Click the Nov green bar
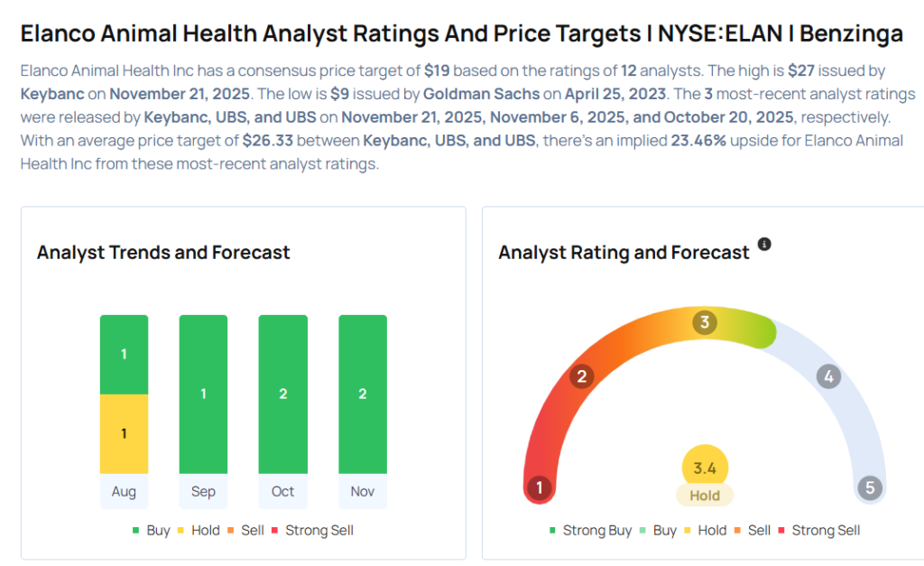924x566 pixels. coord(363,394)
